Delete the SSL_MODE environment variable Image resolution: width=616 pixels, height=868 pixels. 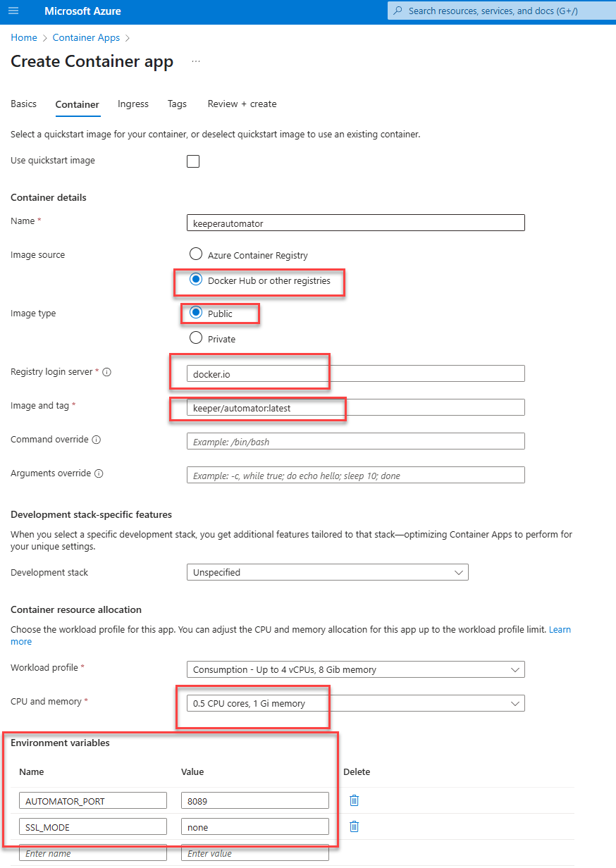point(355,826)
